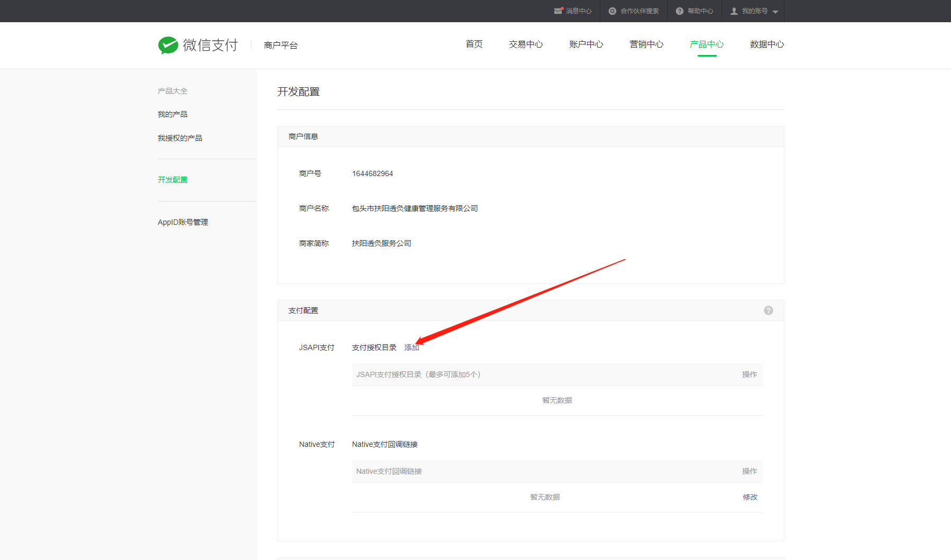Click the message center envelope icon
Screen dimensions: 951x560
559,11
